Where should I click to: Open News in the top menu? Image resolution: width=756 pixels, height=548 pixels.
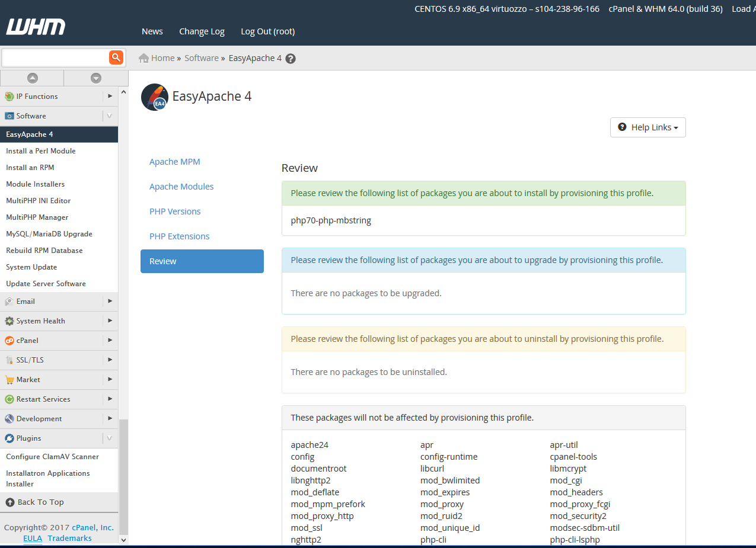tap(152, 31)
